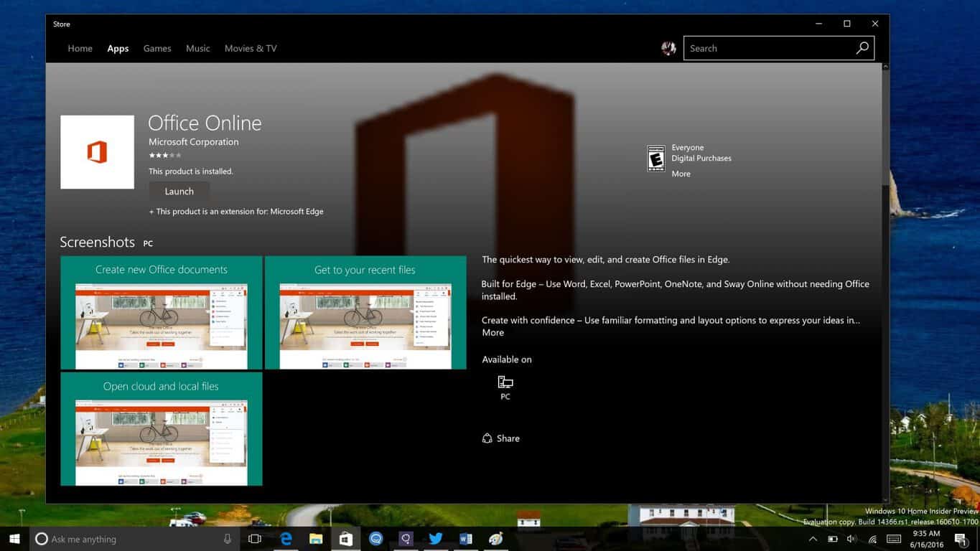Go to the Home tab in Store
The image size is (980, 551).
coord(80,49)
